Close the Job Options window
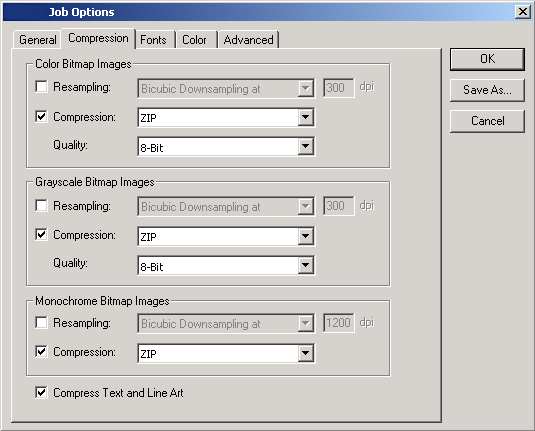This screenshot has width=535, height=431. (x=522, y=12)
